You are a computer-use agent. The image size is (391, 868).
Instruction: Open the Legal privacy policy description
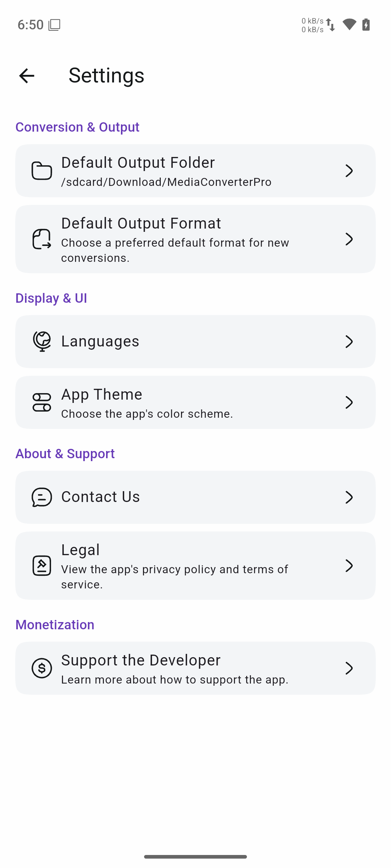point(175,577)
